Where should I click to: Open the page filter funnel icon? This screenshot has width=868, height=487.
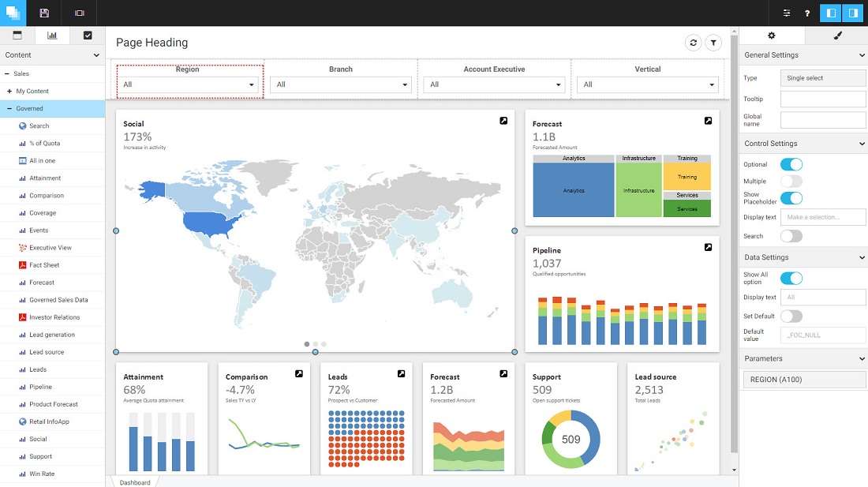coord(713,43)
